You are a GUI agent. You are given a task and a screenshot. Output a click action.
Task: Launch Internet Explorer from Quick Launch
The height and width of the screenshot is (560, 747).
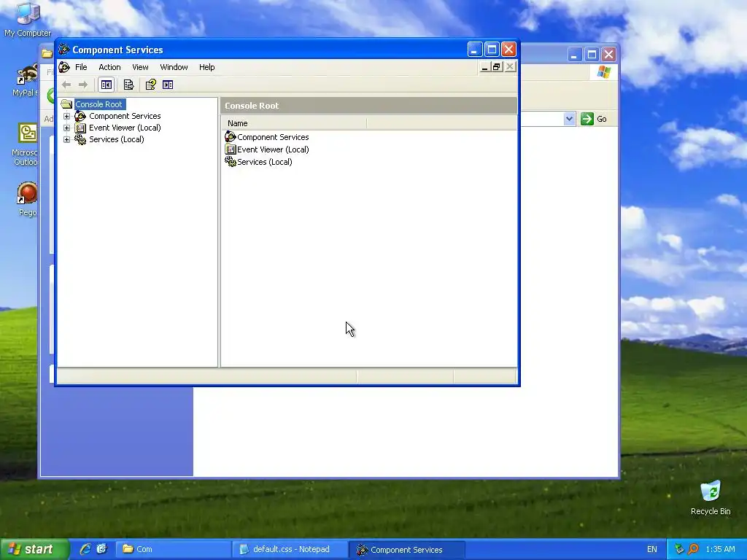[x=85, y=549]
